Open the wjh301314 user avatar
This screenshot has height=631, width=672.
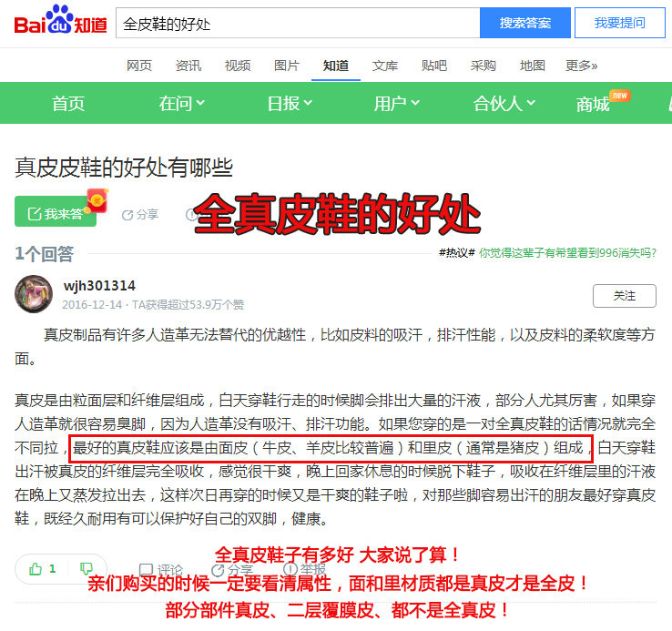(34, 294)
